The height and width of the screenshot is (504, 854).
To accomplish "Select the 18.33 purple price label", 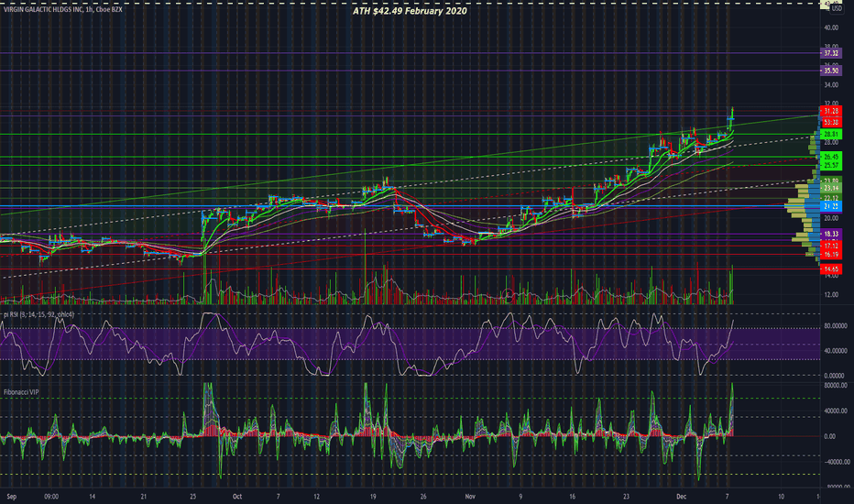I will pyautogui.click(x=831, y=234).
